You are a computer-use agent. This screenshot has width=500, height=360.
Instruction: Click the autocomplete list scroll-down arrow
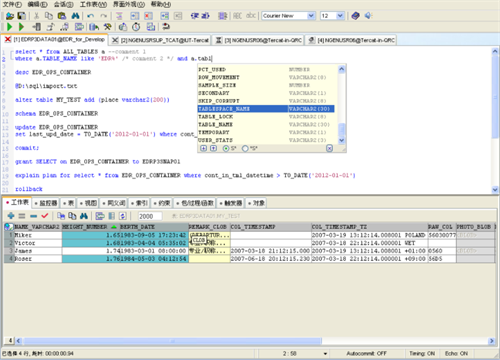tap(342, 140)
